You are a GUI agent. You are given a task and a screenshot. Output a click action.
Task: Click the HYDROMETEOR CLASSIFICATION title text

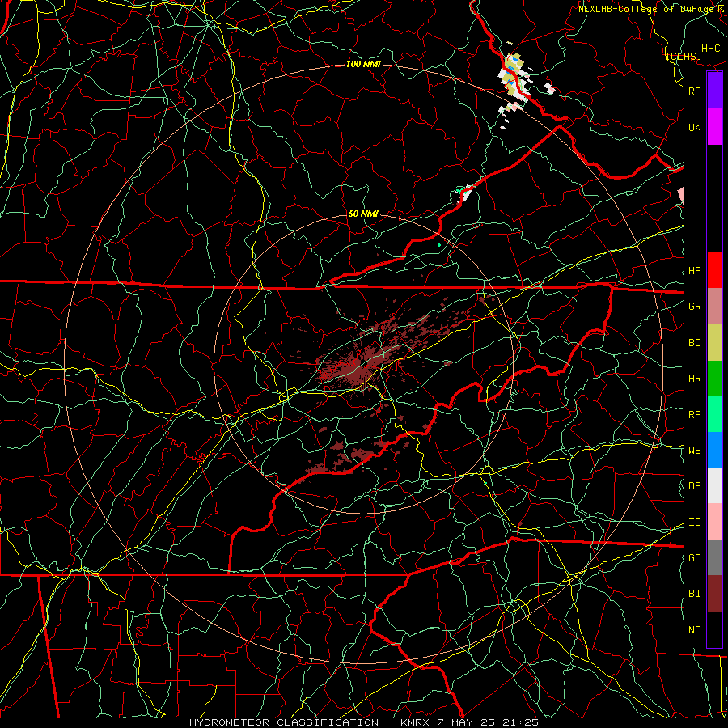pyautogui.click(x=284, y=722)
